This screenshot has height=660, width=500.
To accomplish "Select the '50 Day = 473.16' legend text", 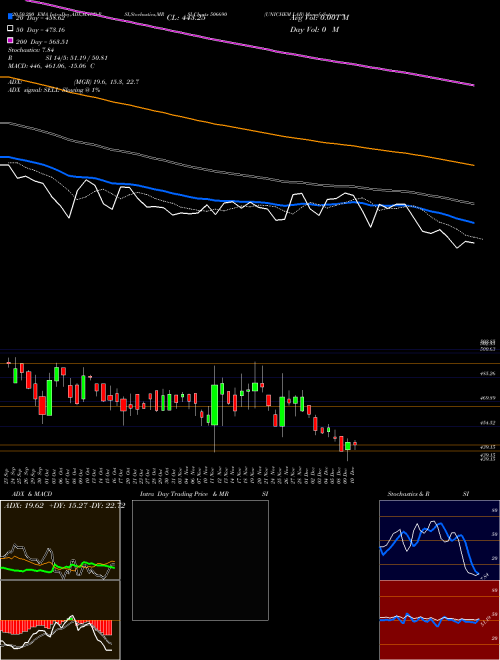I will [41, 30].
